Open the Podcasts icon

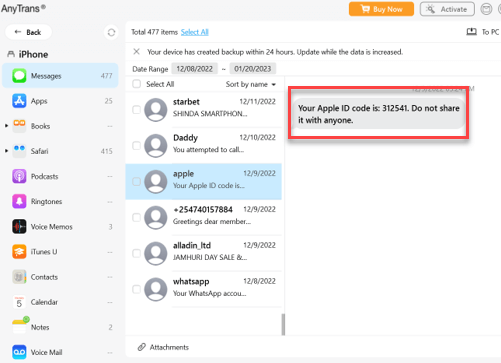click(x=19, y=176)
